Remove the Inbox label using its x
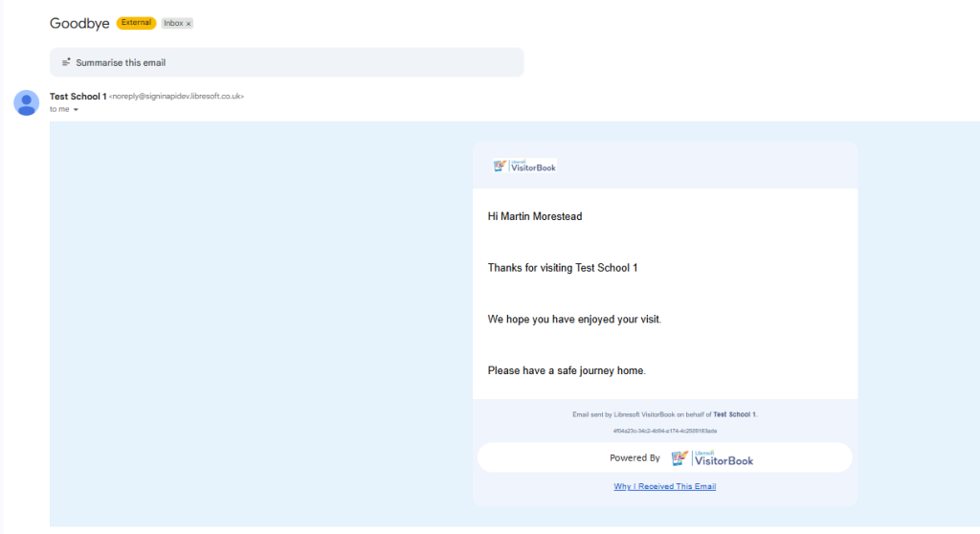980x534 pixels. (x=188, y=23)
